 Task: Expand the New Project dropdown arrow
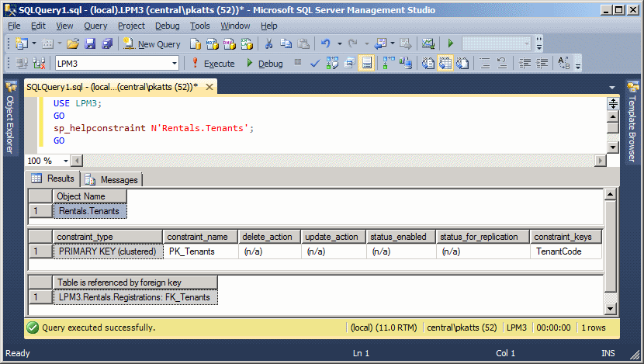34,43
